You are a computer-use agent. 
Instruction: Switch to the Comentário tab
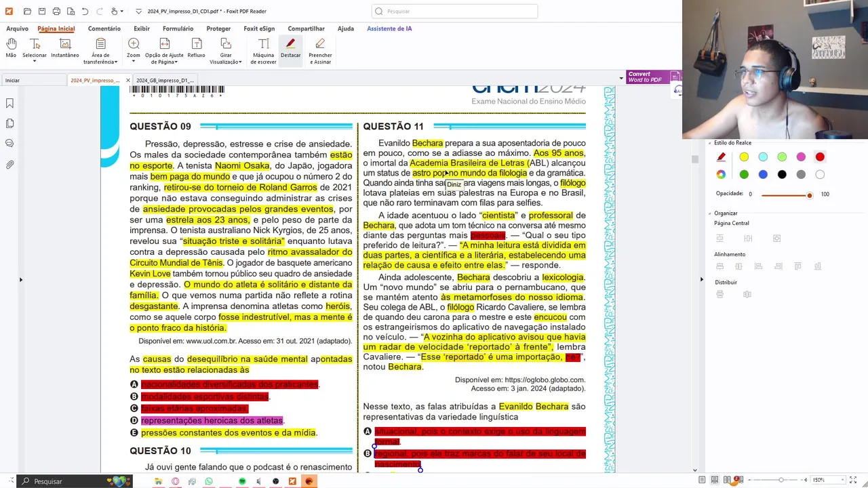(104, 28)
